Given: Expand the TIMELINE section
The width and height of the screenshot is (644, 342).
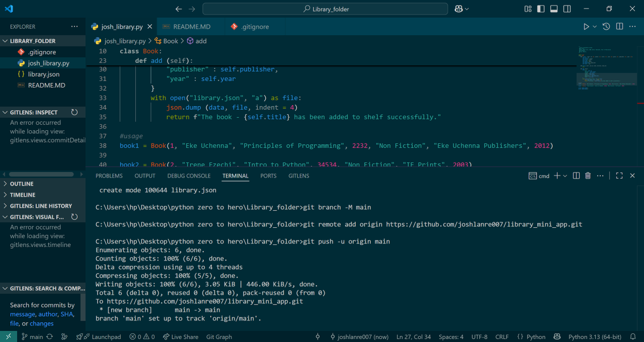Looking at the screenshot, I should coord(43,195).
